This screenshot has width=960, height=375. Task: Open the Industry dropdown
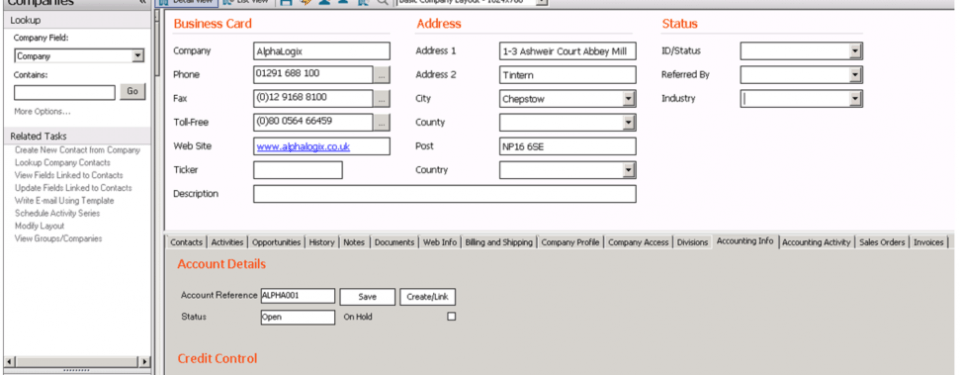pos(855,99)
